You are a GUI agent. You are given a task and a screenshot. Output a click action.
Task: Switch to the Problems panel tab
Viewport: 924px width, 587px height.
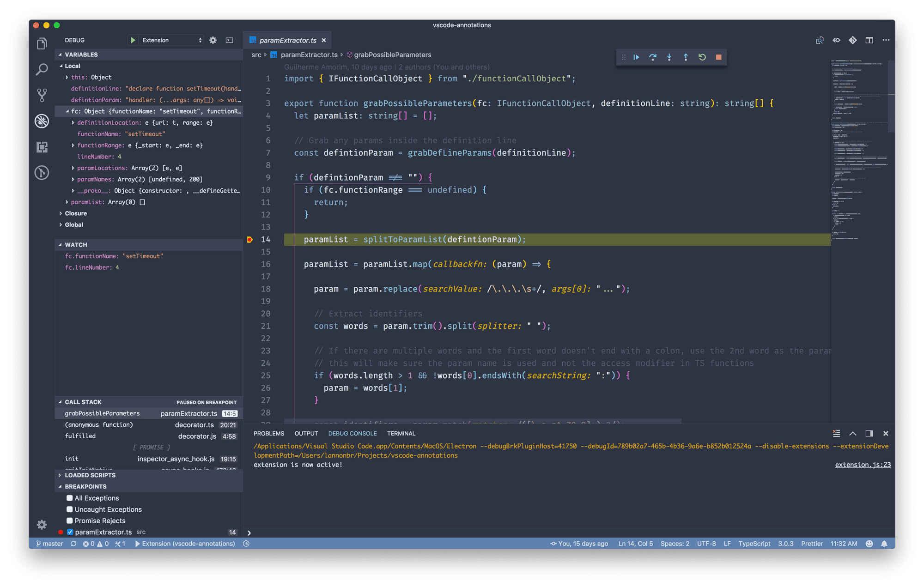(268, 434)
